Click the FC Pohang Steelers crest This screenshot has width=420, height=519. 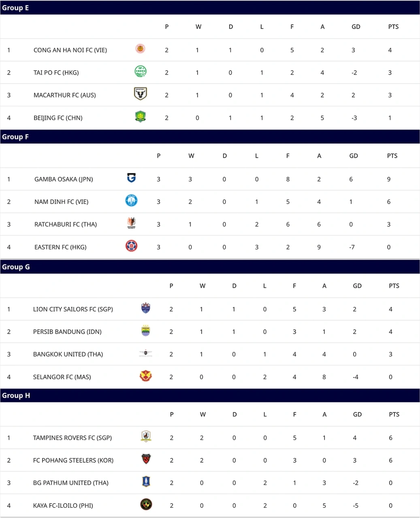tap(146, 459)
